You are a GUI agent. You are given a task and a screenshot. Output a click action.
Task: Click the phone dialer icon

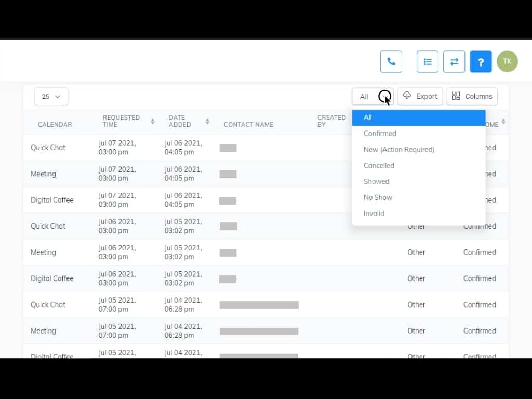[x=391, y=62]
